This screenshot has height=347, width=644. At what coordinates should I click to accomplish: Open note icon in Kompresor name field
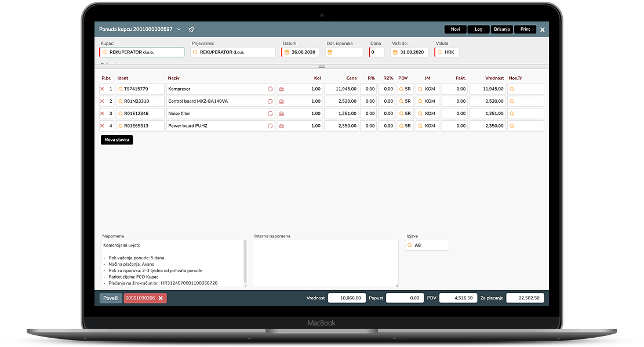click(x=270, y=89)
